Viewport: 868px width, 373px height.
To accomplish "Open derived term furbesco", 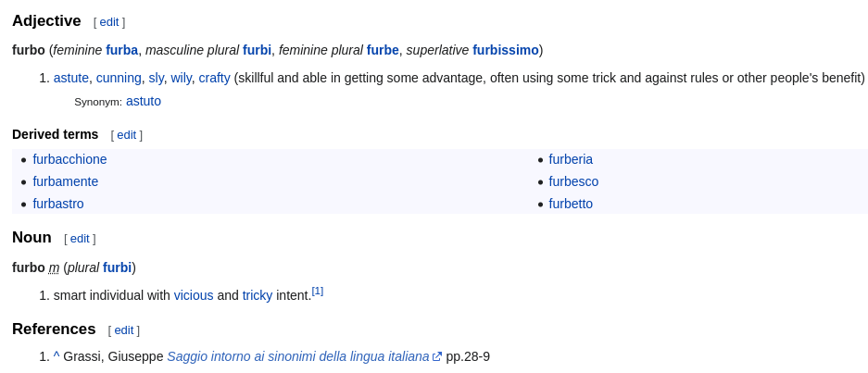I will (x=573, y=181).
